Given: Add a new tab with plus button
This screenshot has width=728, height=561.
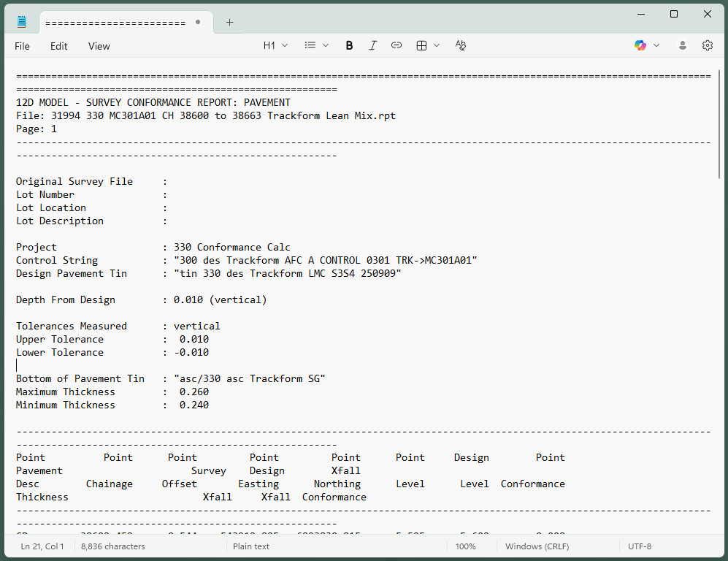Looking at the screenshot, I should pos(229,23).
